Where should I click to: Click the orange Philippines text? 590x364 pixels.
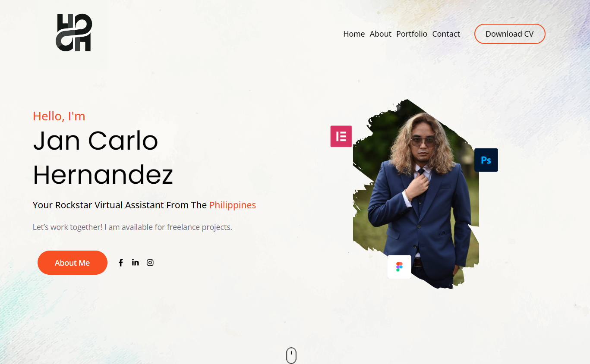tap(233, 205)
